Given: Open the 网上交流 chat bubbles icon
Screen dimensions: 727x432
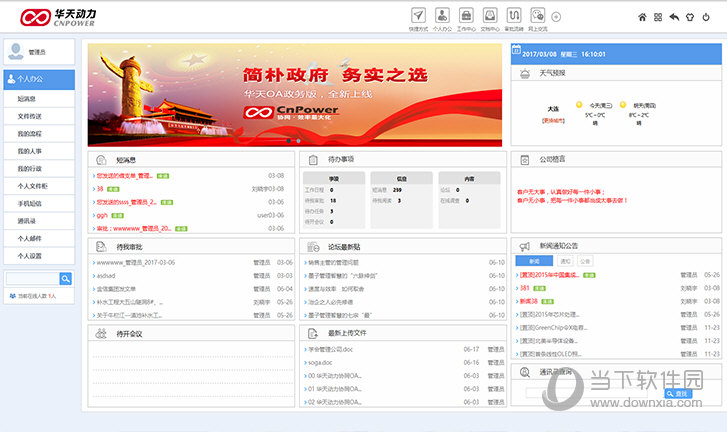Looking at the screenshot, I should (x=537, y=15).
